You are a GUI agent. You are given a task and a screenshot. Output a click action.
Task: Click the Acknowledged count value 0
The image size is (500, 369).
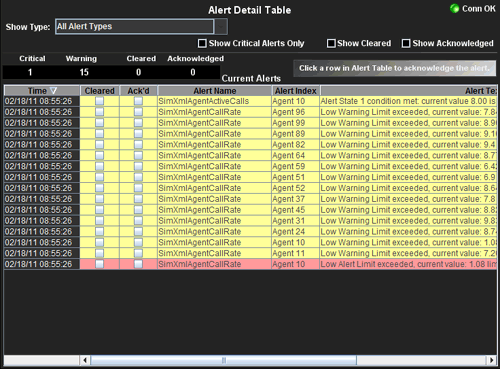(193, 72)
